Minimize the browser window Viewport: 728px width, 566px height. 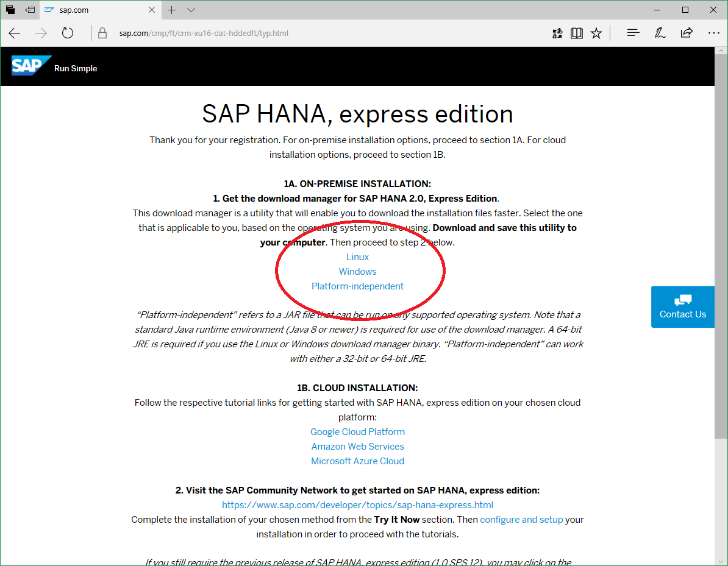[x=657, y=10]
